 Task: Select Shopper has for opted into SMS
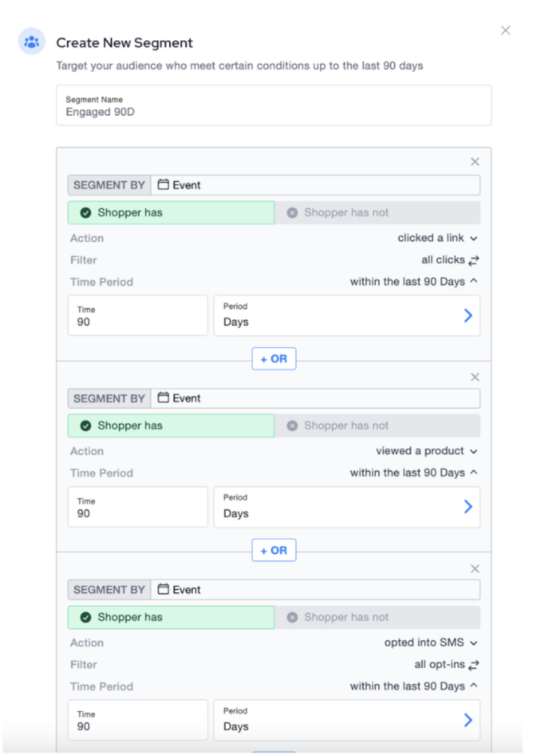(x=171, y=617)
